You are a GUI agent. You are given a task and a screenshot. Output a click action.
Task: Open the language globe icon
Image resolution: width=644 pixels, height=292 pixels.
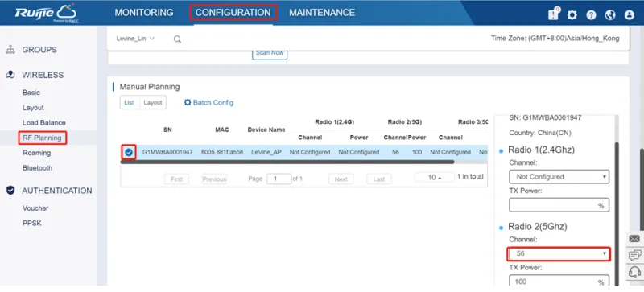point(610,15)
